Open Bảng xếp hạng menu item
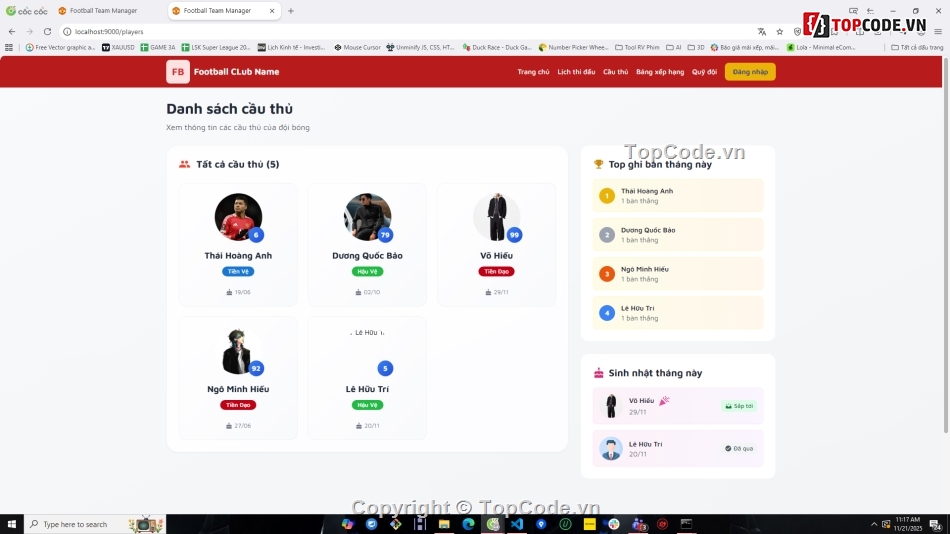This screenshot has width=950, height=534. click(660, 72)
